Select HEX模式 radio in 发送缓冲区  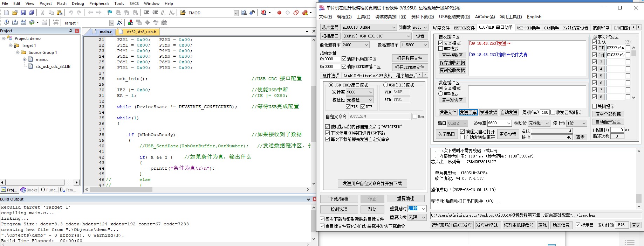(441, 94)
